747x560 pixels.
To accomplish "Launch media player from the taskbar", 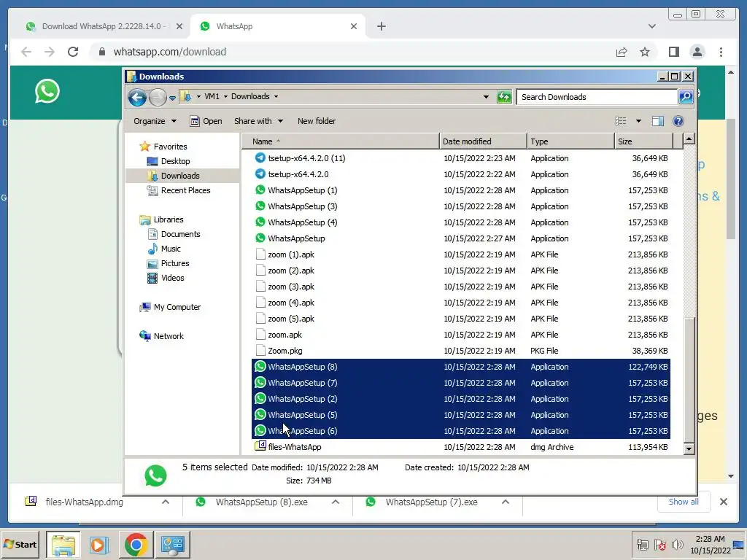I will (99, 544).
